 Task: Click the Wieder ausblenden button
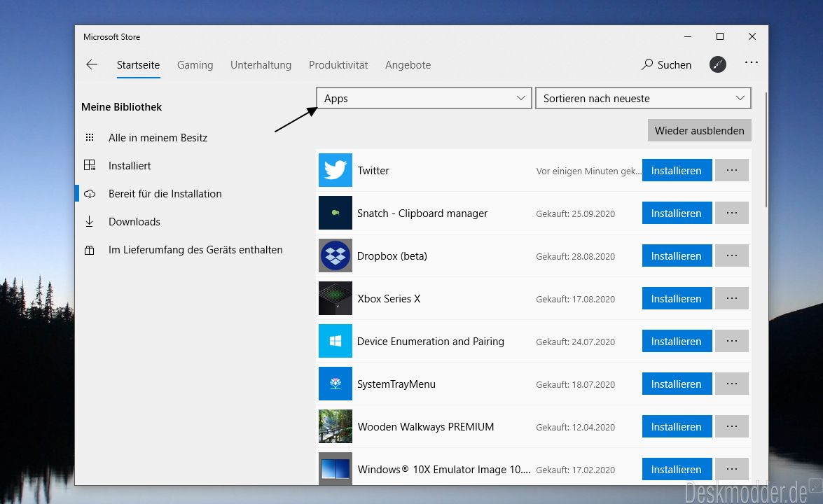pyautogui.click(x=699, y=131)
